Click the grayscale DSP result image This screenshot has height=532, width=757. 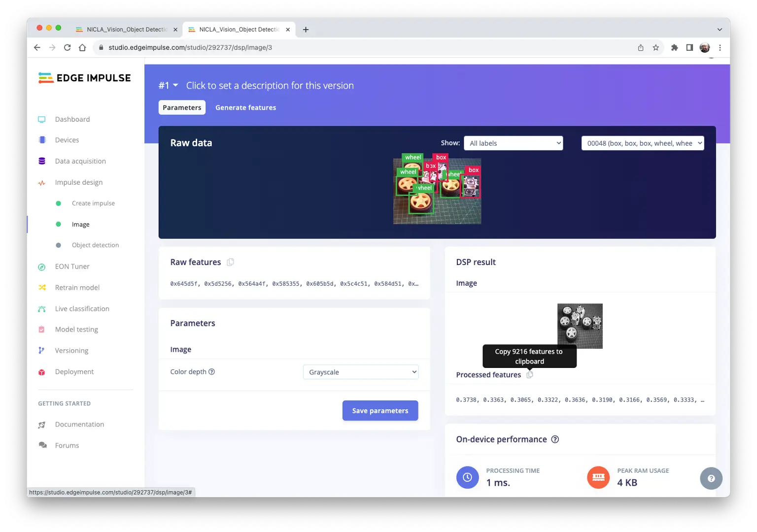[x=580, y=326]
